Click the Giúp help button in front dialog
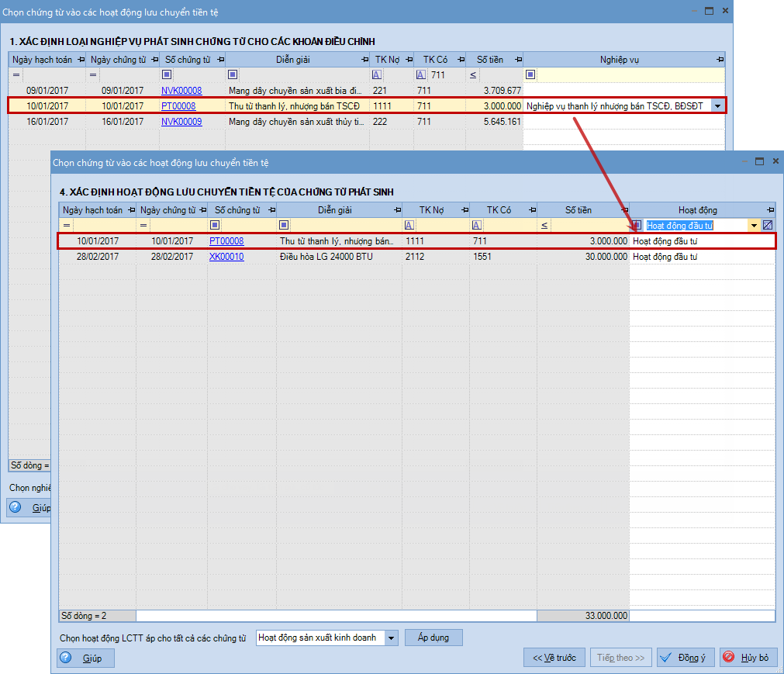 coord(85,658)
